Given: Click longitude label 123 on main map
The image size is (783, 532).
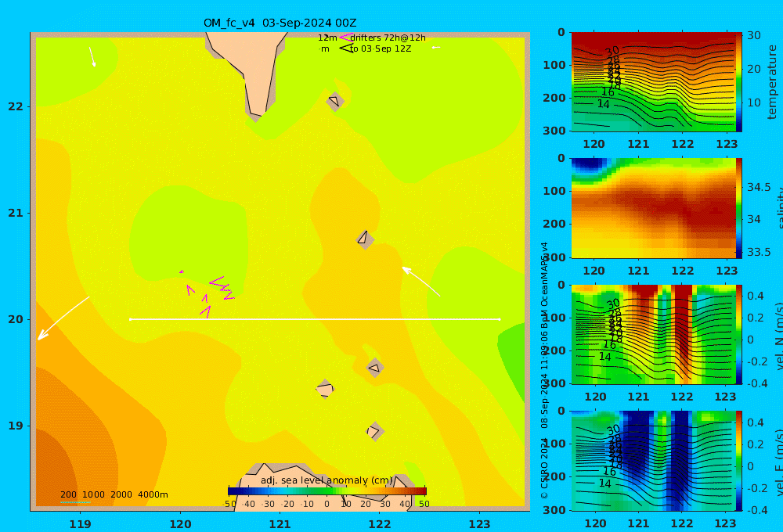Looking at the screenshot, I should tap(479, 524).
